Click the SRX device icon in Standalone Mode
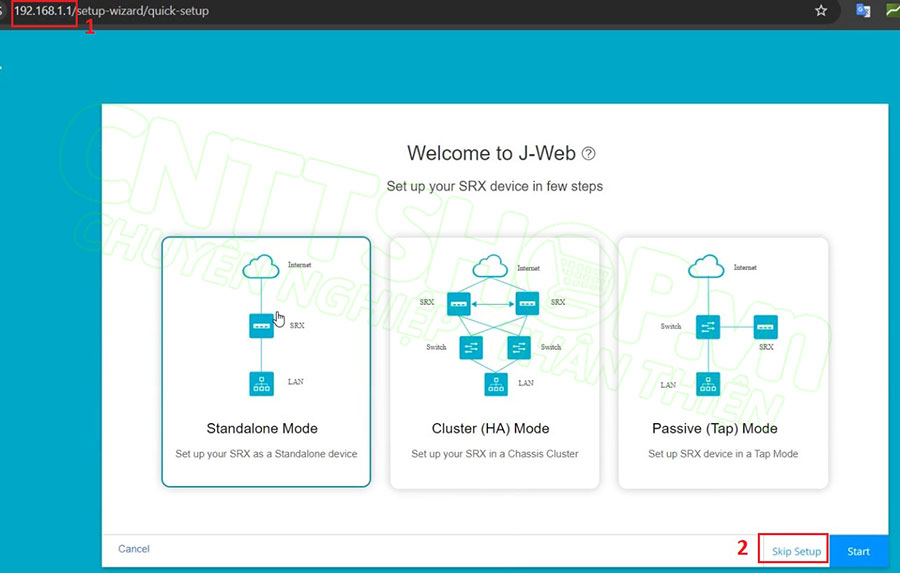This screenshot has height=573, width=900. pos(261,326)
